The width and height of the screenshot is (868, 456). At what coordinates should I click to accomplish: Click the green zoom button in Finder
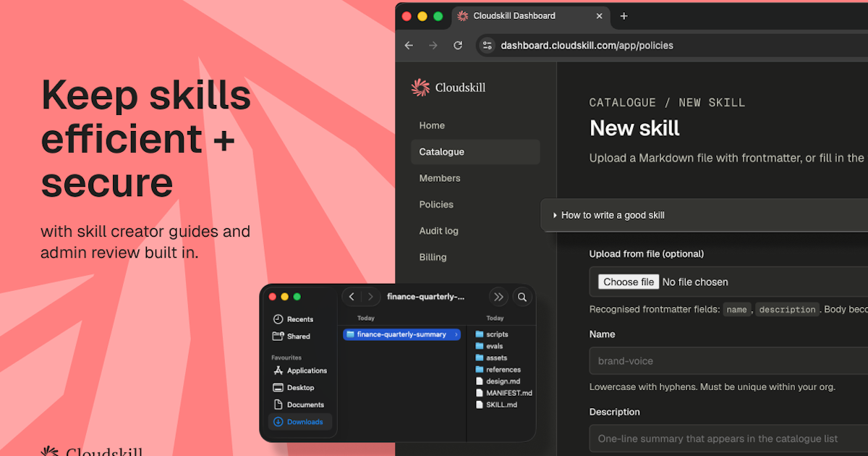tap(297, 297)
